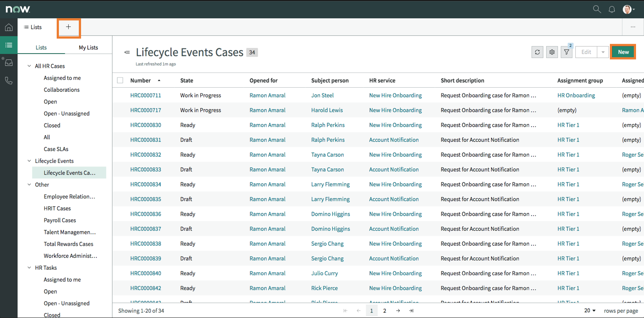Collapse the Lifecycle Events group
Image resolution: width=644 pixels, height=318 pixels.
[30, 161]
